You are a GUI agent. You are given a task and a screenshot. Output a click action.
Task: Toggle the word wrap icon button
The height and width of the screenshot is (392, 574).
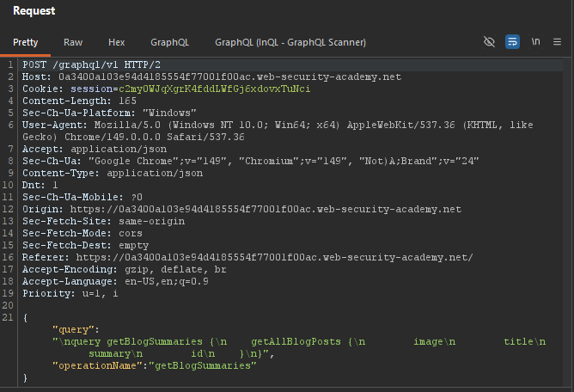(x=512, y=42)
